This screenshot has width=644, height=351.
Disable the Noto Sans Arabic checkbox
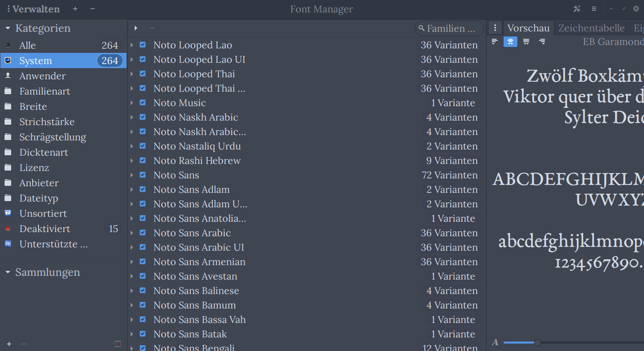click(x=143, y=232)
